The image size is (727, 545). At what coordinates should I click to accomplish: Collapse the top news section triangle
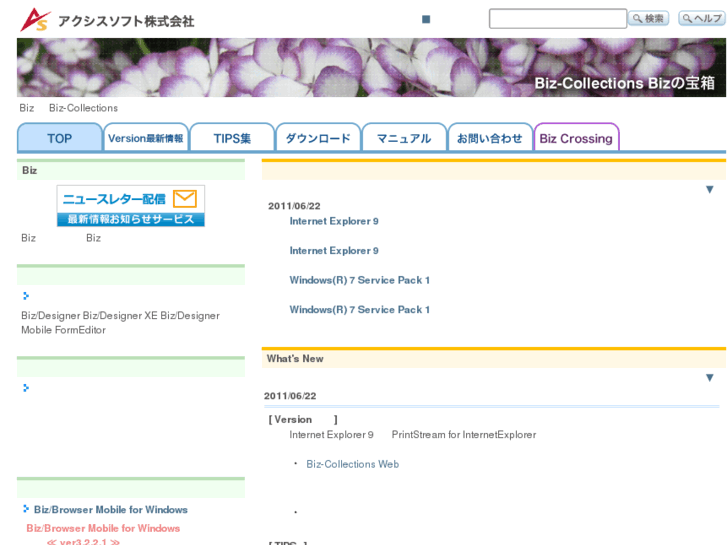(x=709, y=189)
